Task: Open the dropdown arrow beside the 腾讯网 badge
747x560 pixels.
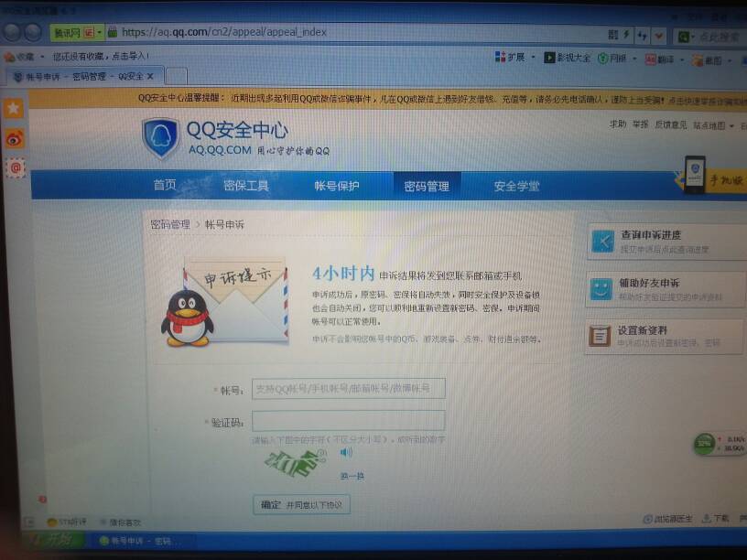Action: 100,33
